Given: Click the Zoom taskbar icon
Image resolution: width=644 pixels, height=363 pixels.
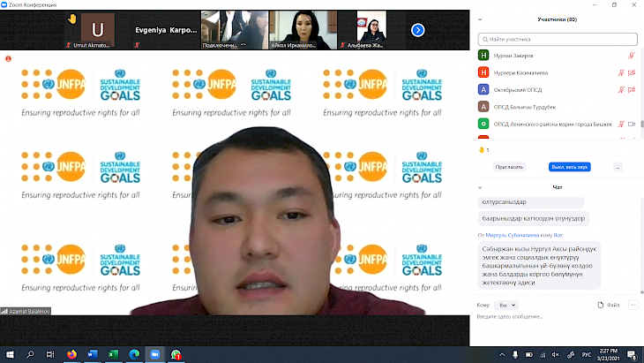Looking at the screenshot, I should pyautogui.click(x=155, y=354).
